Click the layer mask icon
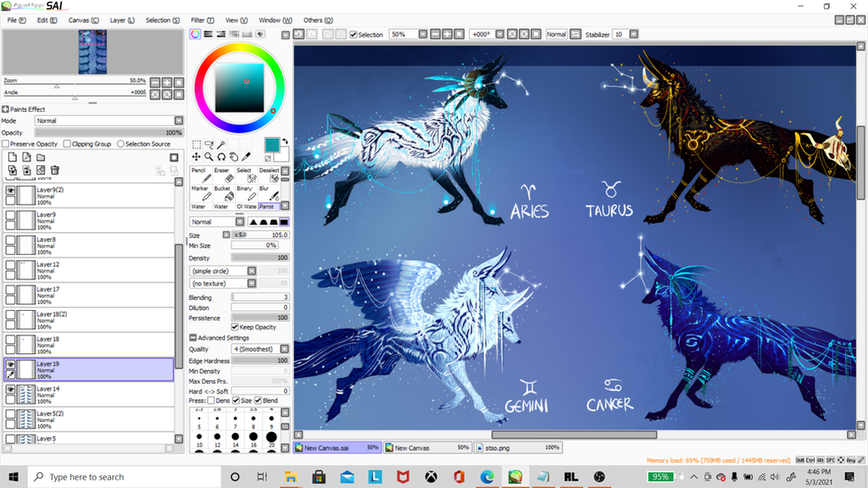This screenshot has height=488, width=868. (x=174, y=158)
